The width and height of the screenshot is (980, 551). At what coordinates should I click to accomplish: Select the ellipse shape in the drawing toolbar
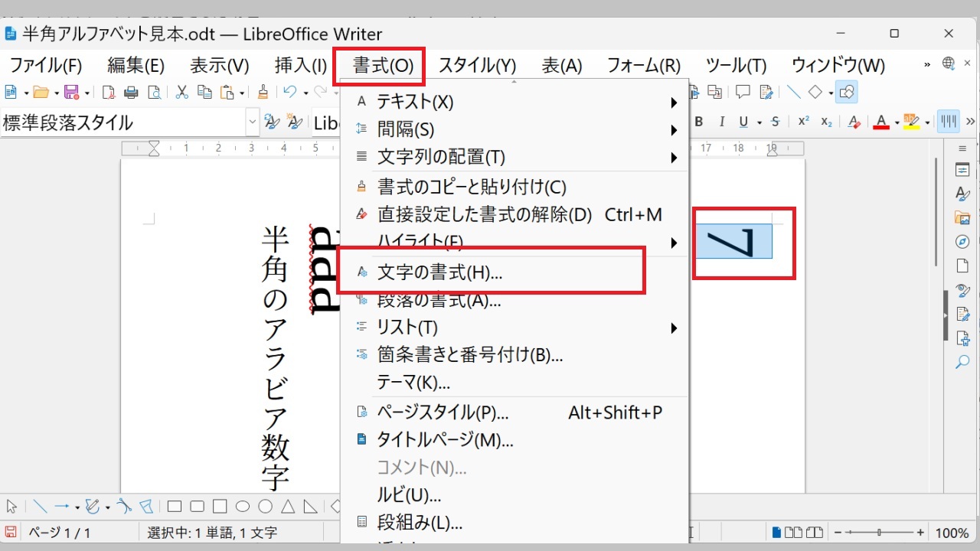243,506
